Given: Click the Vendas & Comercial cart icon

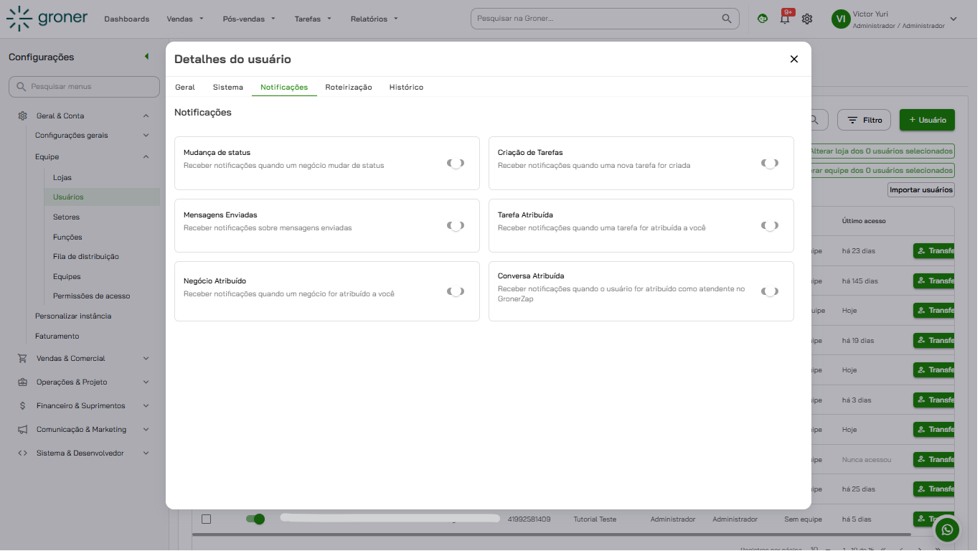Looking at the screenshot, I should [23, 358].
